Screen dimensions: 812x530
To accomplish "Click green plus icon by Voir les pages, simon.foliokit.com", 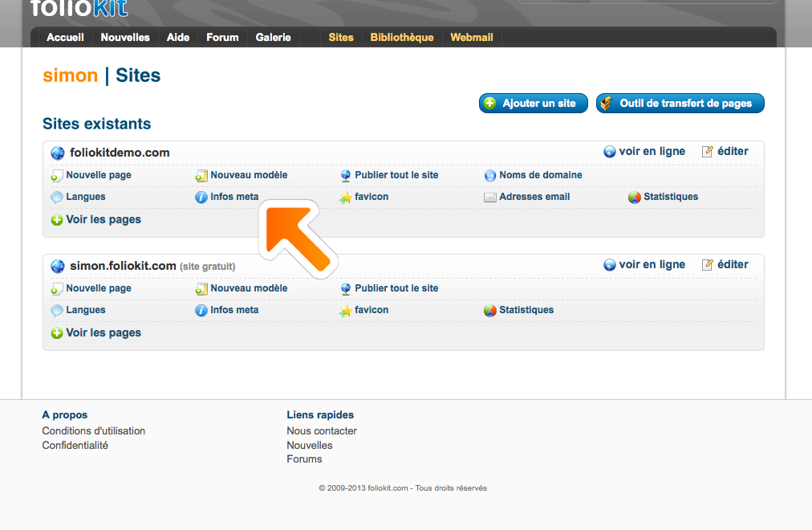I will 57,333.
